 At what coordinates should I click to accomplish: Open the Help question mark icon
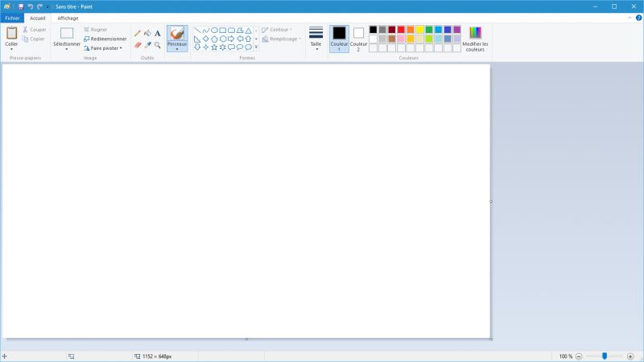point(638,18)
